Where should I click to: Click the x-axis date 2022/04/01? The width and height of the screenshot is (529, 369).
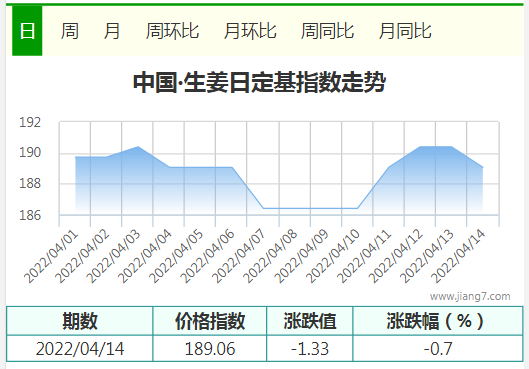tap(51, 257)
